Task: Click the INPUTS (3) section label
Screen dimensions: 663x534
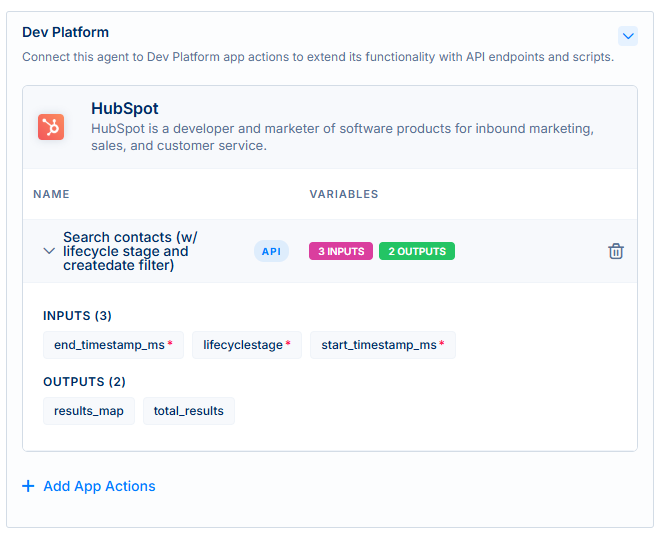Action: (x=78, y=316)
